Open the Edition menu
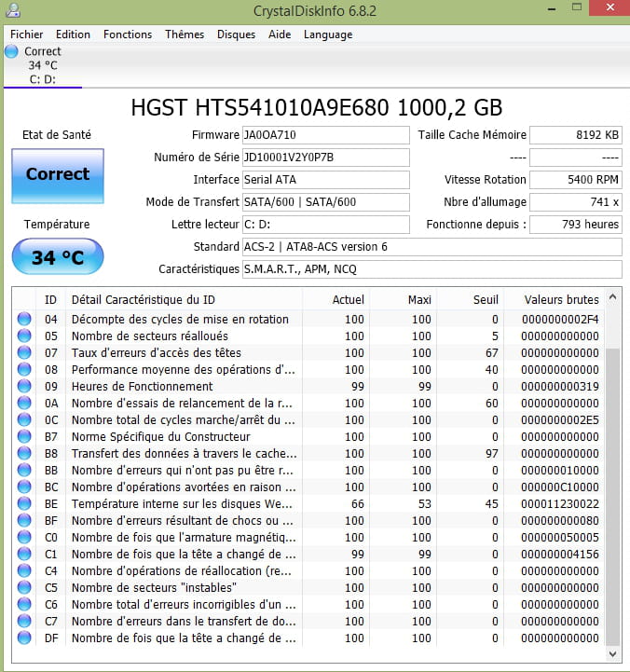This screenshot has width=630, height=672. click(x=73, y=34)
